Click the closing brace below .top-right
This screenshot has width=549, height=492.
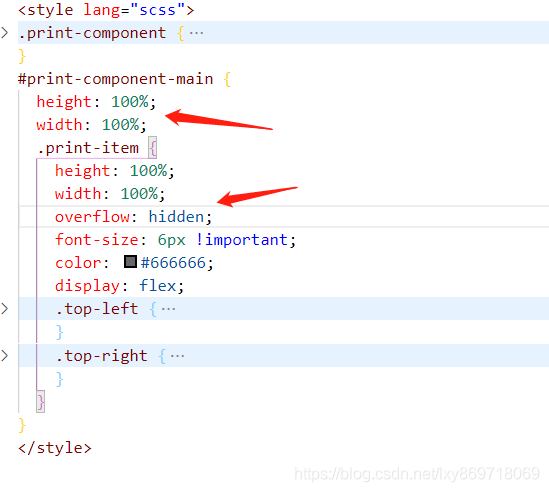click(x=60, y=379)
